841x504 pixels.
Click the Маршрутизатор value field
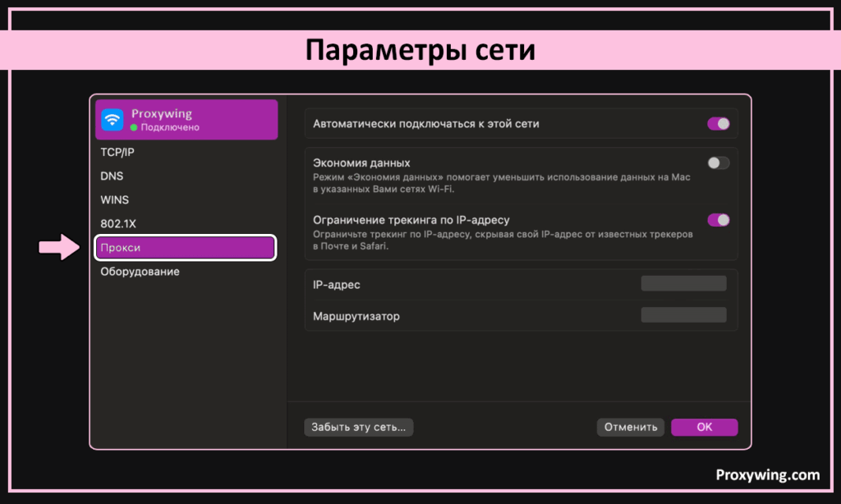pos(682,315)
